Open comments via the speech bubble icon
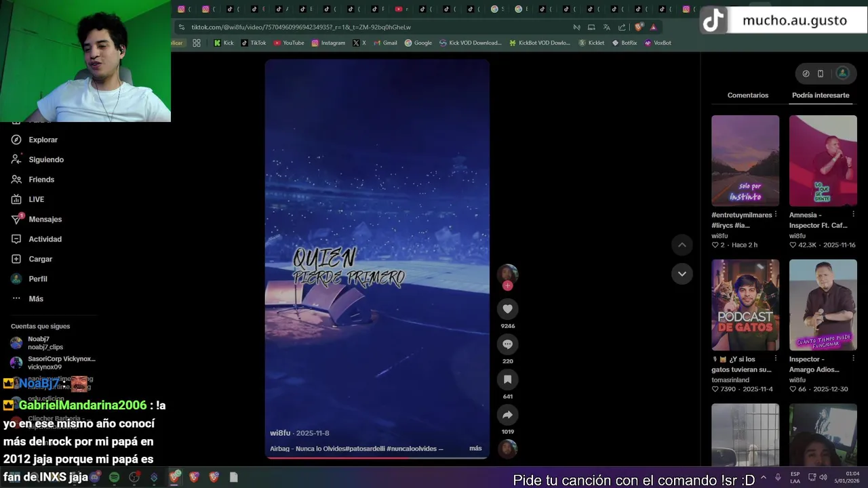Image resolution: width=868 pixels, height=488 pixels. [507, 344]
